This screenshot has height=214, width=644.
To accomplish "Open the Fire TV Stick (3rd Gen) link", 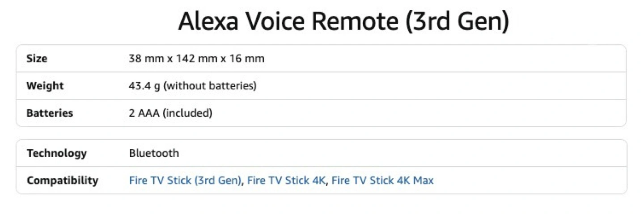I will 185,180.
